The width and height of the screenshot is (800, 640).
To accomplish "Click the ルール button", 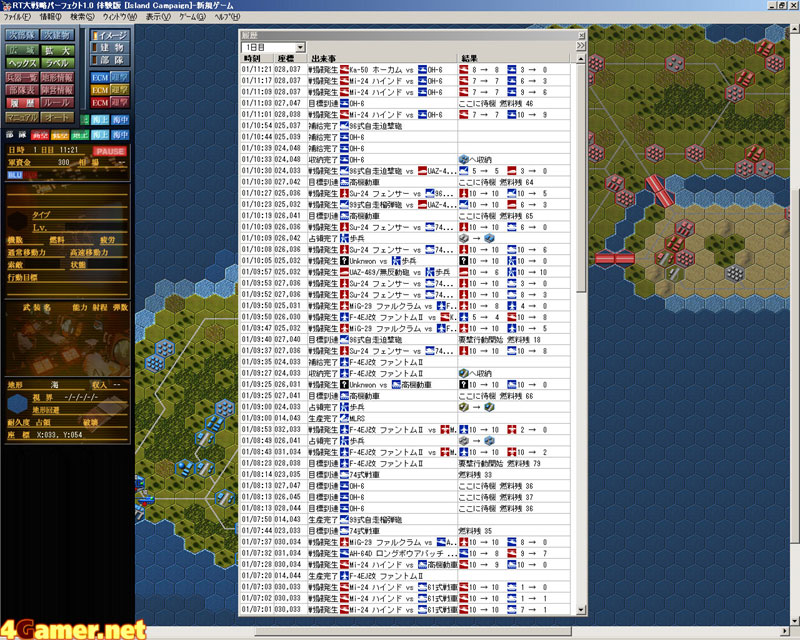I will (x=58, y=103).
